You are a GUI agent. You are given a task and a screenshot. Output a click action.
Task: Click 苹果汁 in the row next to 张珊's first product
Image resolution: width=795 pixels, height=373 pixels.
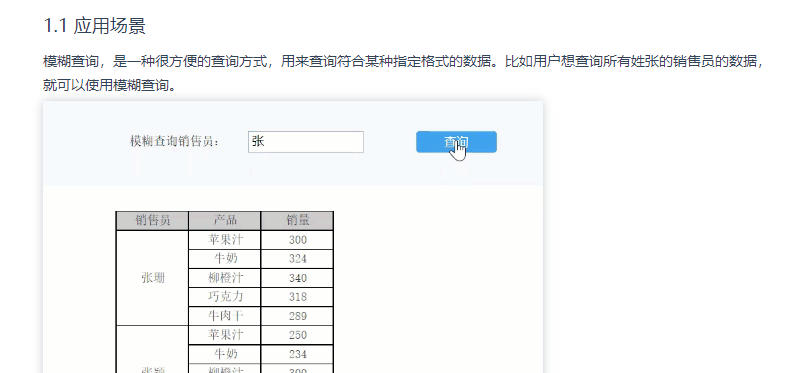coord(225,240)
